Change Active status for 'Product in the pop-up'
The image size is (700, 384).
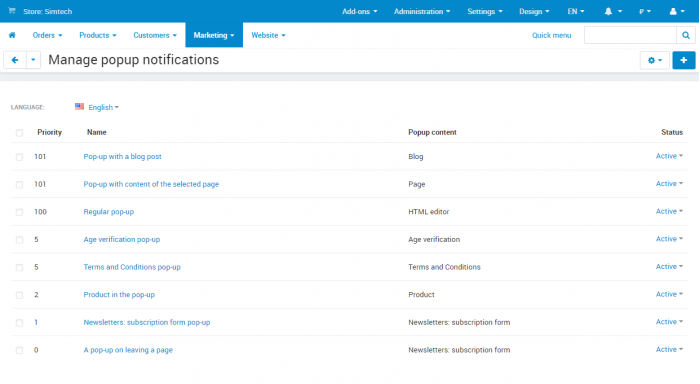point(669,294)
